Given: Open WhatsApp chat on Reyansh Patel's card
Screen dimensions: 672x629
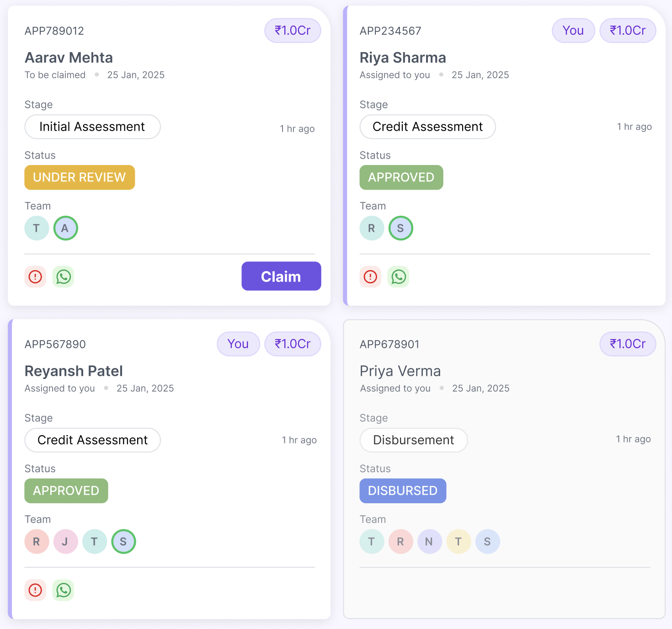Looking at the screenshot, I should (x=64, y=590).
